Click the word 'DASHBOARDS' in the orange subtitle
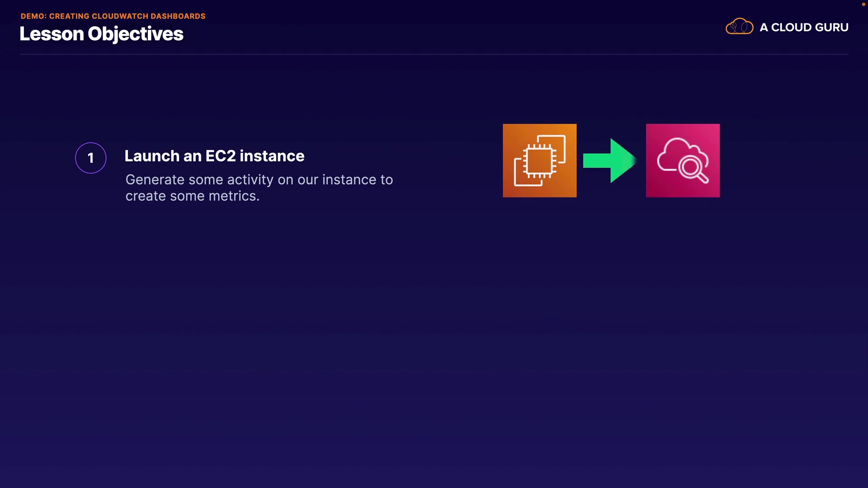 coord(178,16)
